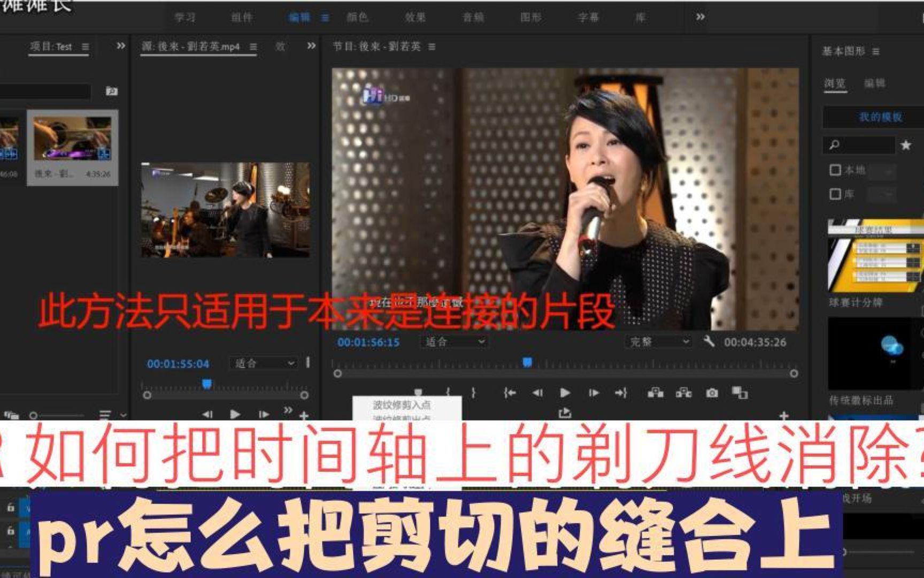
Task: Switch to the 库 workspace
Action: click(x=640, y=18)
